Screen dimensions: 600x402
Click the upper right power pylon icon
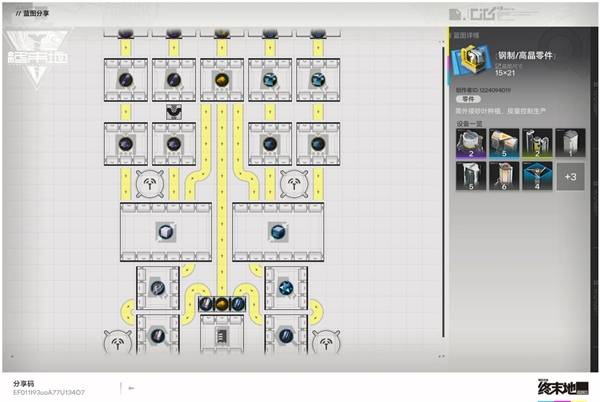click(x=294, y=182)
